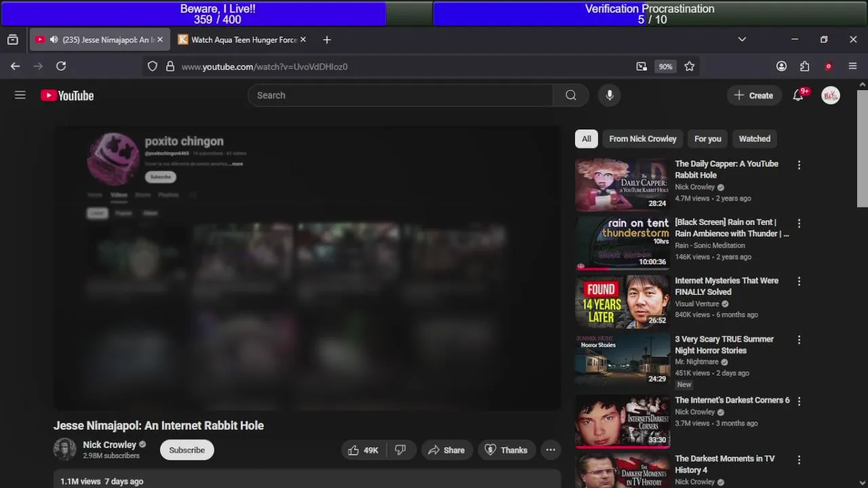This screenshot has width=868, height=488.
Task: Open options for 3 Very Scary video
Action: pos(799,340)
